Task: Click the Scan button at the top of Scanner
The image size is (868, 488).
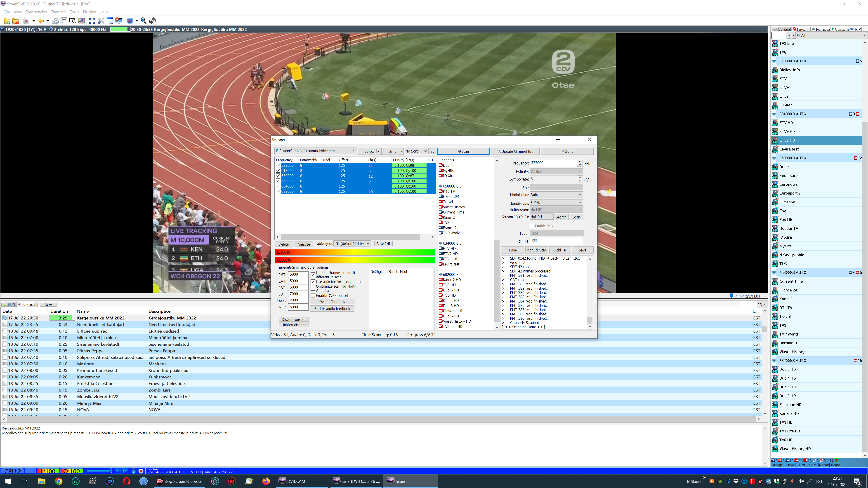Action: tap(463, 151)
